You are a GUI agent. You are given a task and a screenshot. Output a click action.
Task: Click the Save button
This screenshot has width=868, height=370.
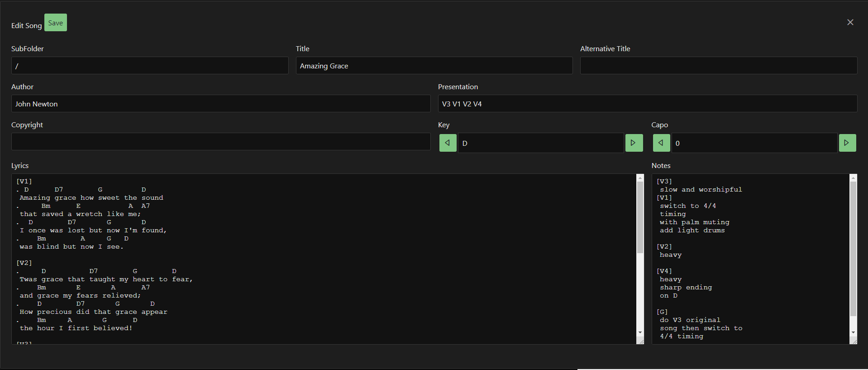(55, 23)
